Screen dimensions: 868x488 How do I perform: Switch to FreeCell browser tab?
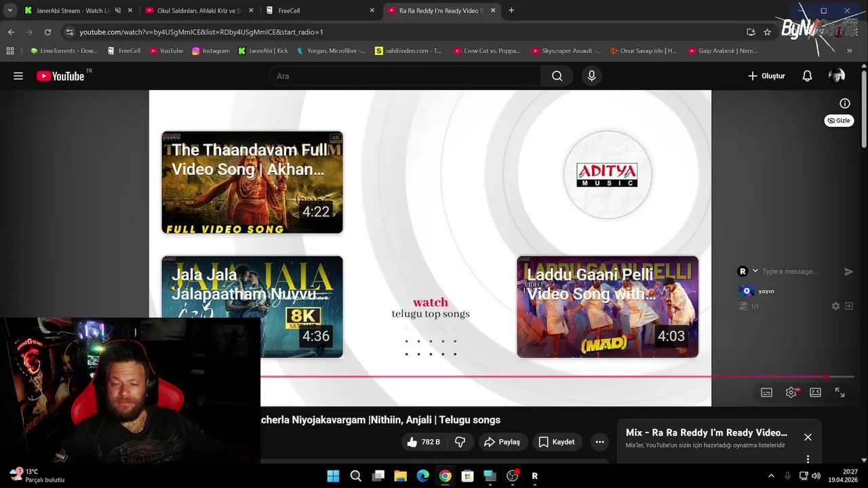pos(320,10)
